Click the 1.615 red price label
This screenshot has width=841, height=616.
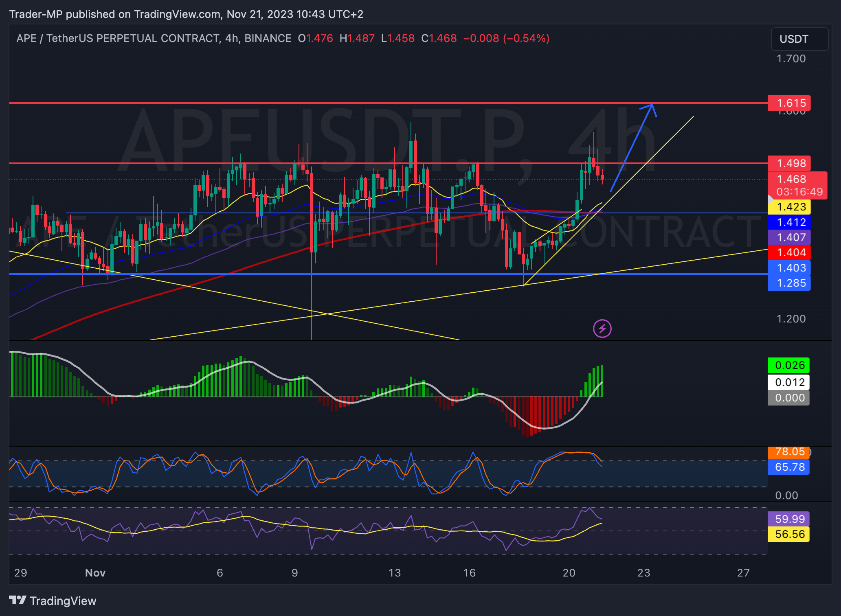click(789, 103)
